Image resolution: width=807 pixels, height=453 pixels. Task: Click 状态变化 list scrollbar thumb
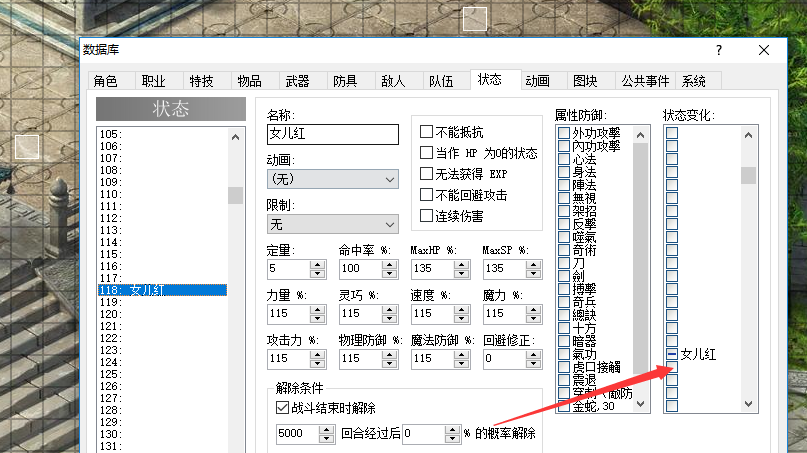[748, 176]
